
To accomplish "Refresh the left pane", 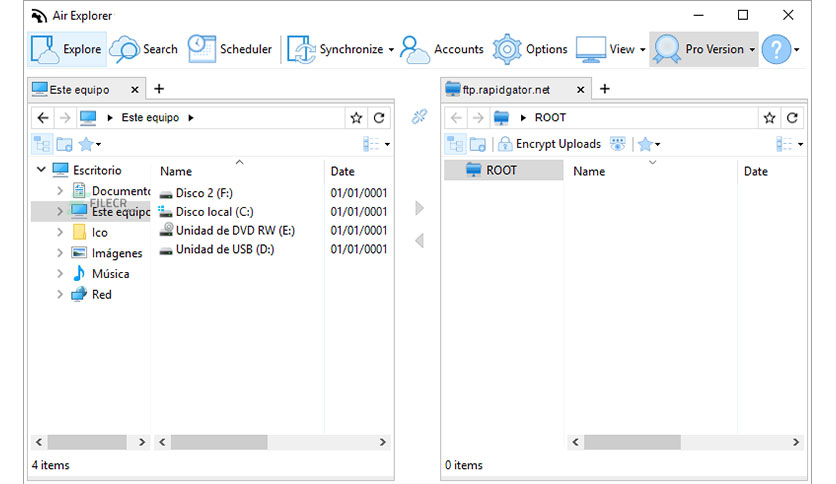I will 379,118.
